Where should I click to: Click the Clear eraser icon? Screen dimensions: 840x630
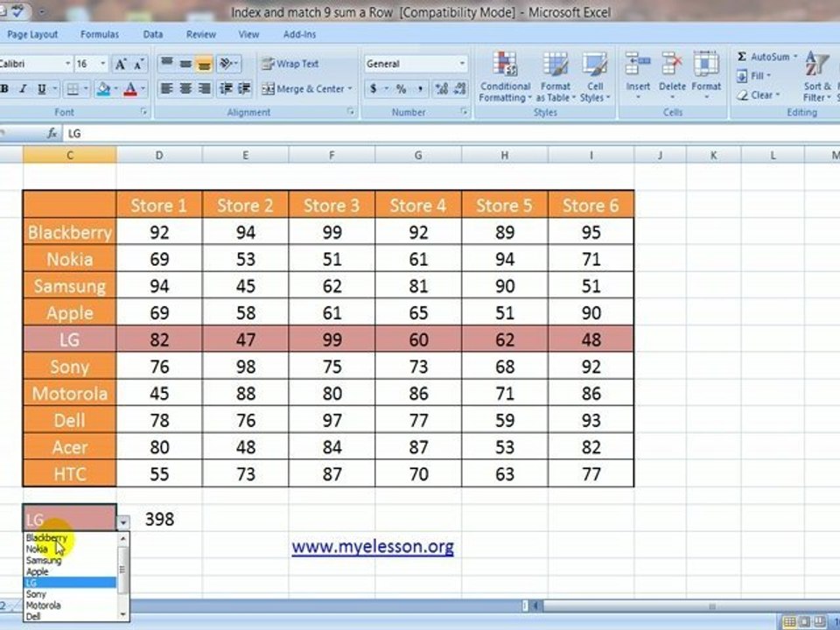[x=742, y=95]
